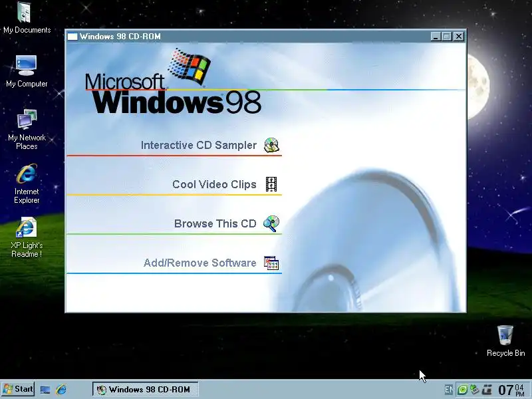Screen dimensions: 532x399
Task: Open XP Light's Readme shortcut
Action: coord(27,237)
